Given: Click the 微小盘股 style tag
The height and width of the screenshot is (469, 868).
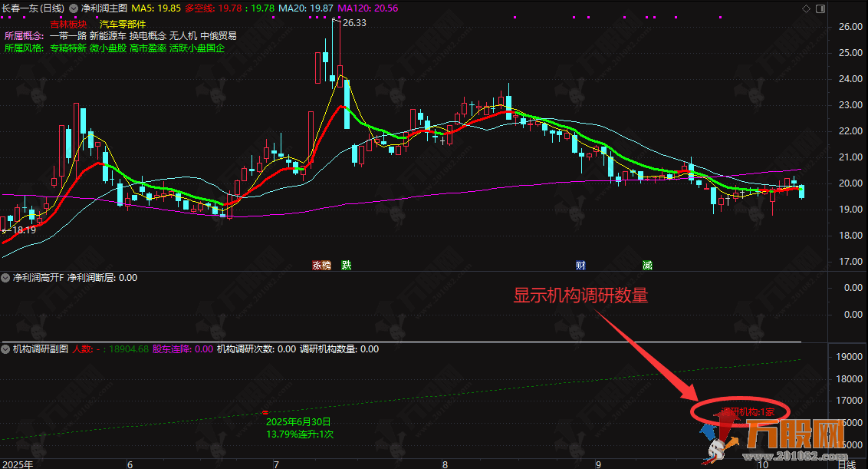Looking at the screenshot, I should [x=108, y=48].
